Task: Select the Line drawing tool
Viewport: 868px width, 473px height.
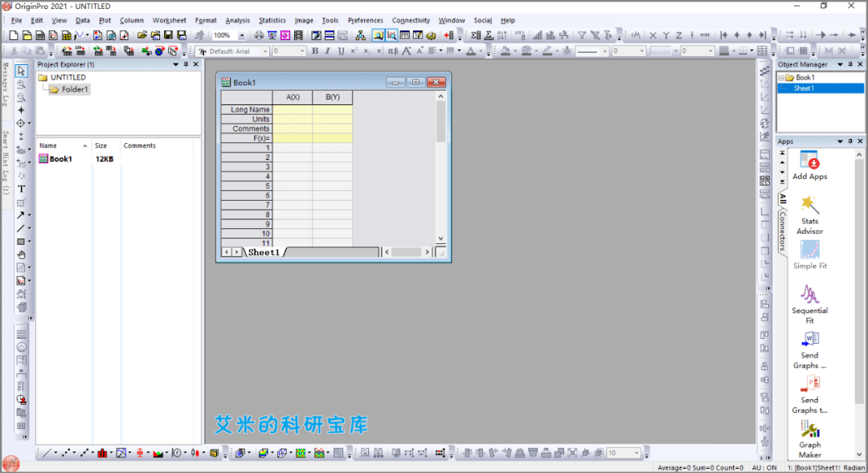Action: [x=20, y=229]
